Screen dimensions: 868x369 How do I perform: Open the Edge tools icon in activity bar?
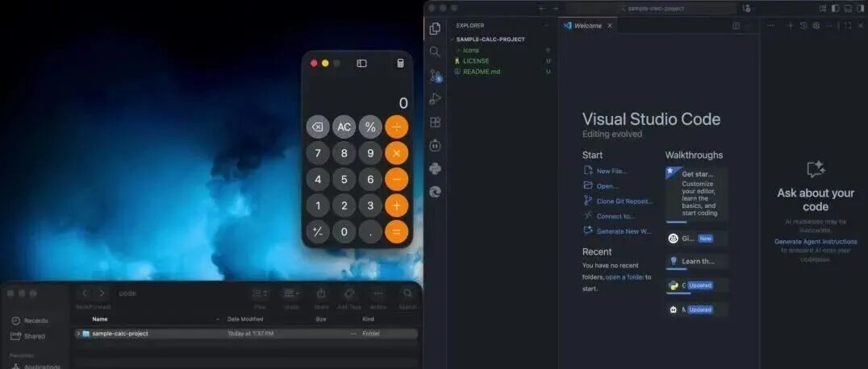click(435, 192)
